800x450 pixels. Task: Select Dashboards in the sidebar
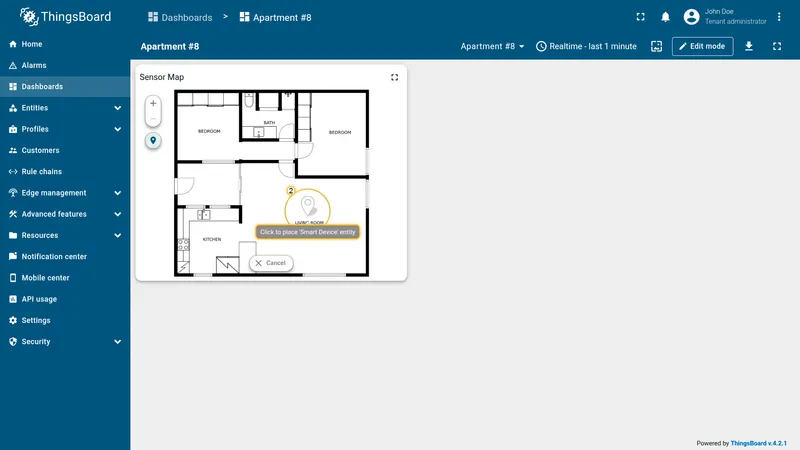pos(65,87)
